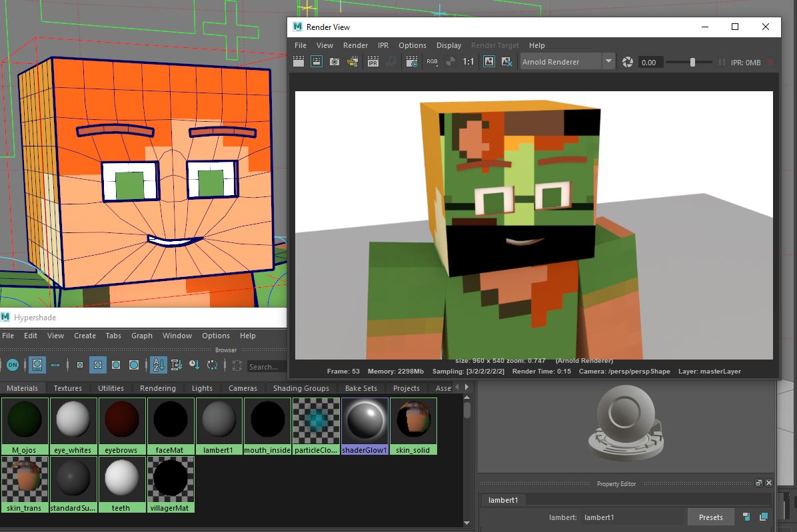Open the Edit menu in Hypershade
The width and height of the screenshot is (797, 532).
click(x=31, y=336)
